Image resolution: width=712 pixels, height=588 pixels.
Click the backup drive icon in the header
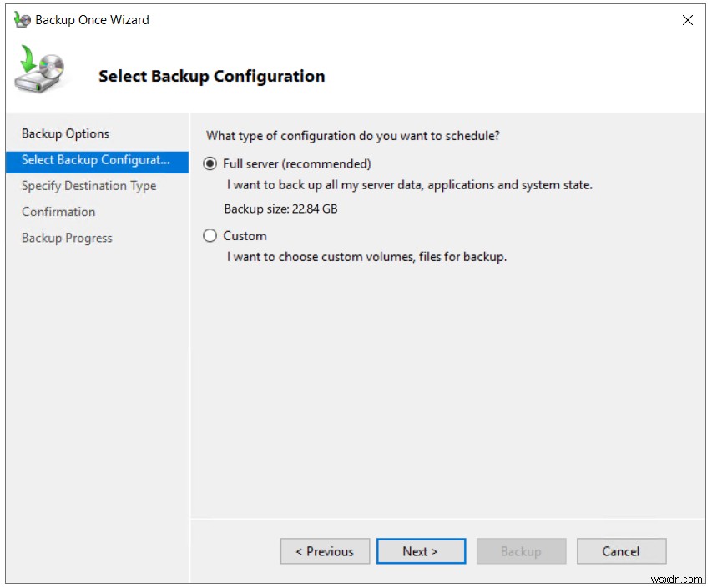[x=39, y=73]
